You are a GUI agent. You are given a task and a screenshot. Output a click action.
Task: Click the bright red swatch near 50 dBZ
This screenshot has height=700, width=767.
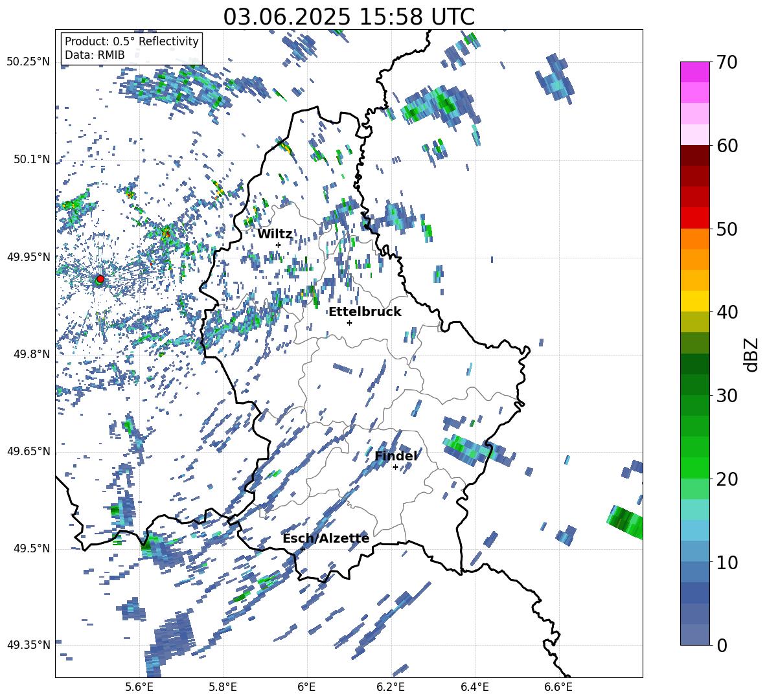point(694,218)
